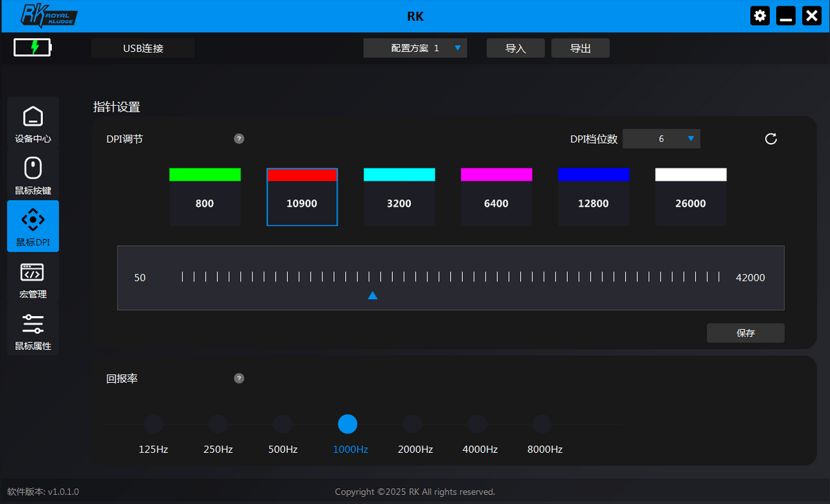Click the reset refresh icon for DPI
The image size is (830, 504).
771,139
